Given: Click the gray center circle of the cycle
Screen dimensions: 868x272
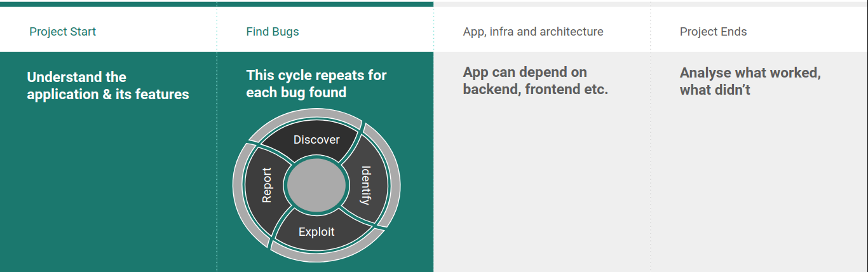Looking at the screenshot, I should 316,185.
